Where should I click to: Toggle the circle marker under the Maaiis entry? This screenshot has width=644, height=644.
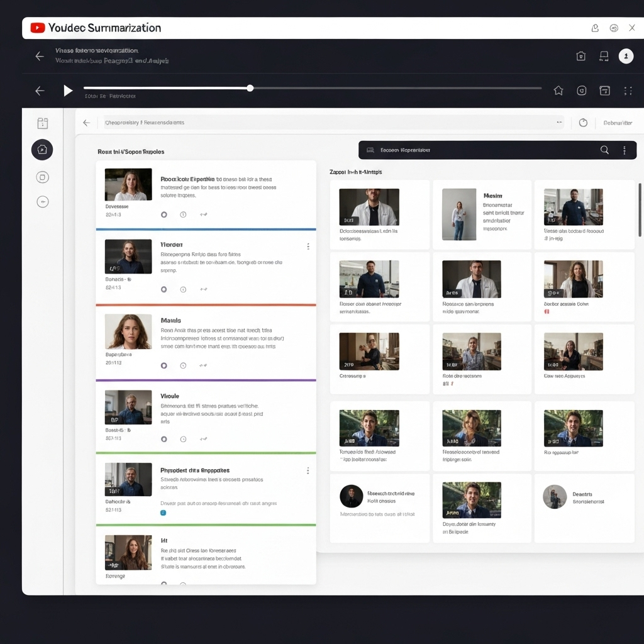click(164, 365)
